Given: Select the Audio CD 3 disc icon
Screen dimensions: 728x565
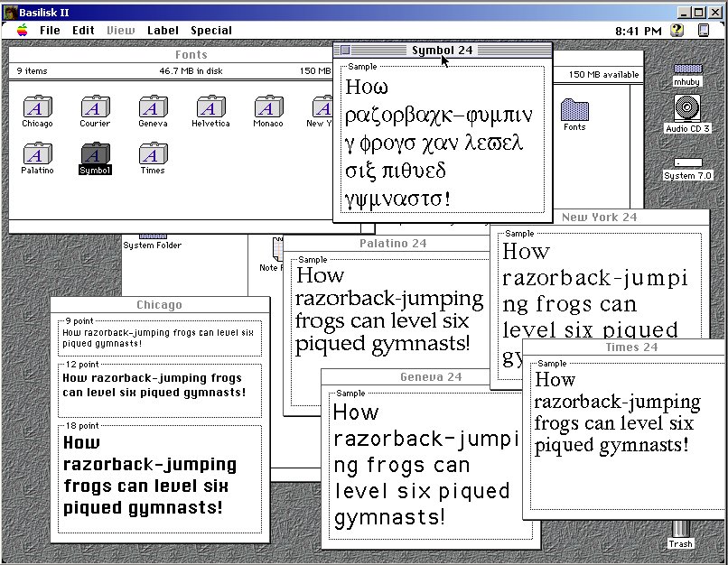Looking at the screenshot, I should pyautogui.click(x=688, y=109).
